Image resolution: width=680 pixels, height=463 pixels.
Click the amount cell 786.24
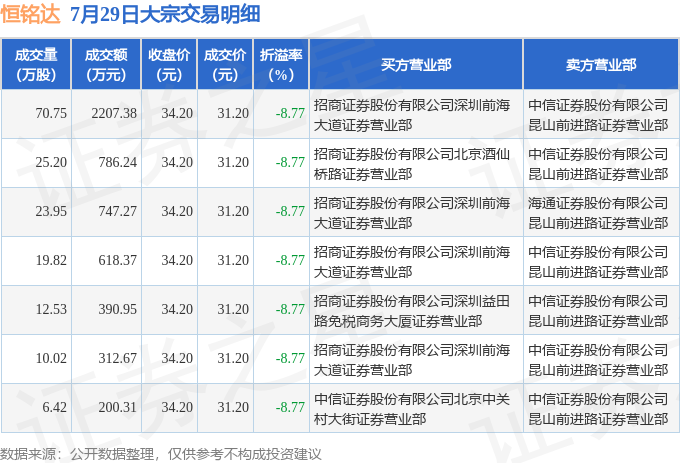coord(118,163)
